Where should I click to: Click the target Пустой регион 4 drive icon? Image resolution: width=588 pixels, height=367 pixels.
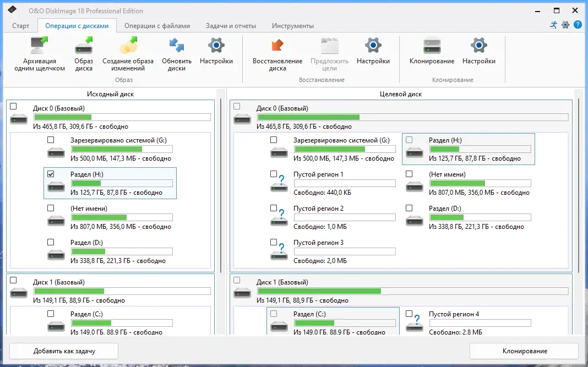(x=415, y=324)
